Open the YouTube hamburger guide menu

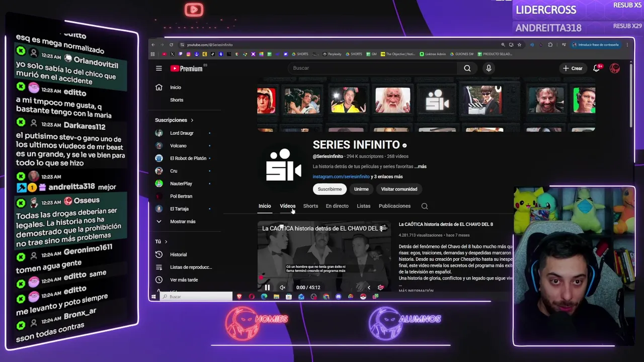click(159, 68)
